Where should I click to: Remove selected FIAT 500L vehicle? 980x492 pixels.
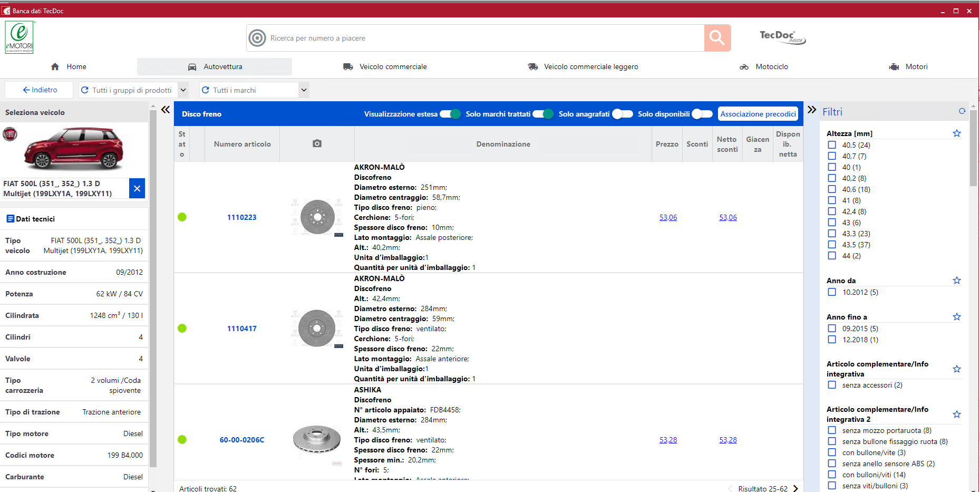pyautogui.click(x=137, y=188)
